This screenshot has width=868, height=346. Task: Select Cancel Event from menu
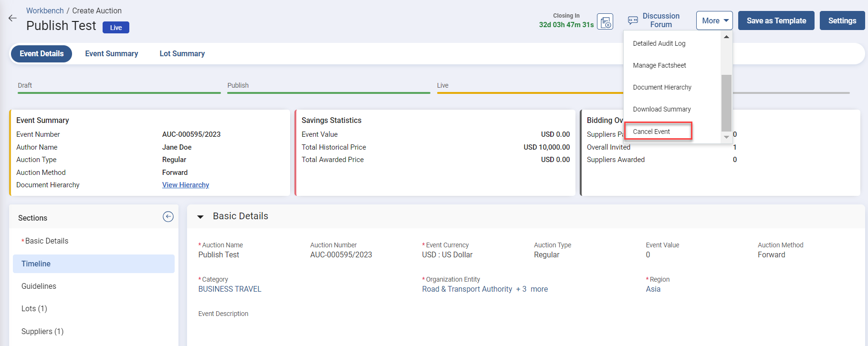(651, 132)
